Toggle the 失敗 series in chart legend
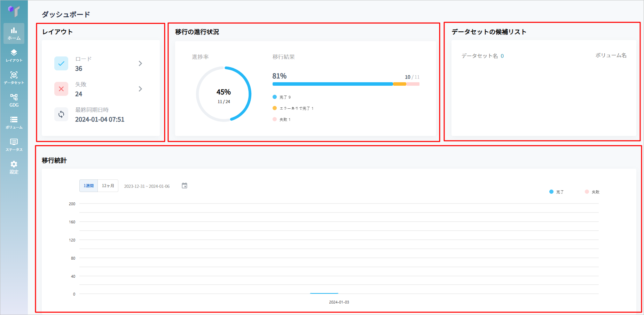The image size is (644, 315). [592, 192]
